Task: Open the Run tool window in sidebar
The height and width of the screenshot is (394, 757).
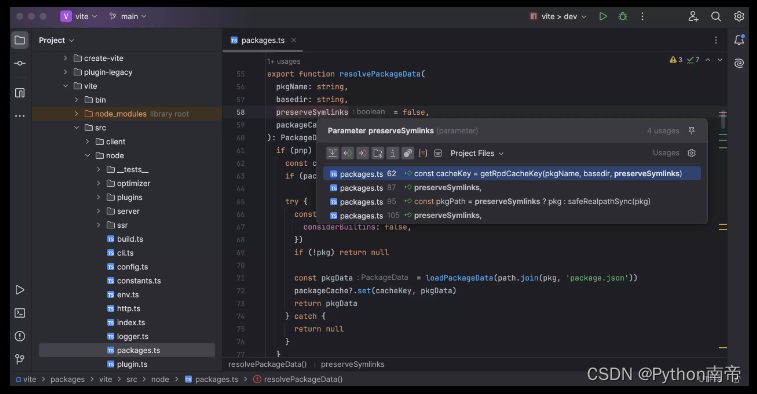Action: [x=20, y=290]
